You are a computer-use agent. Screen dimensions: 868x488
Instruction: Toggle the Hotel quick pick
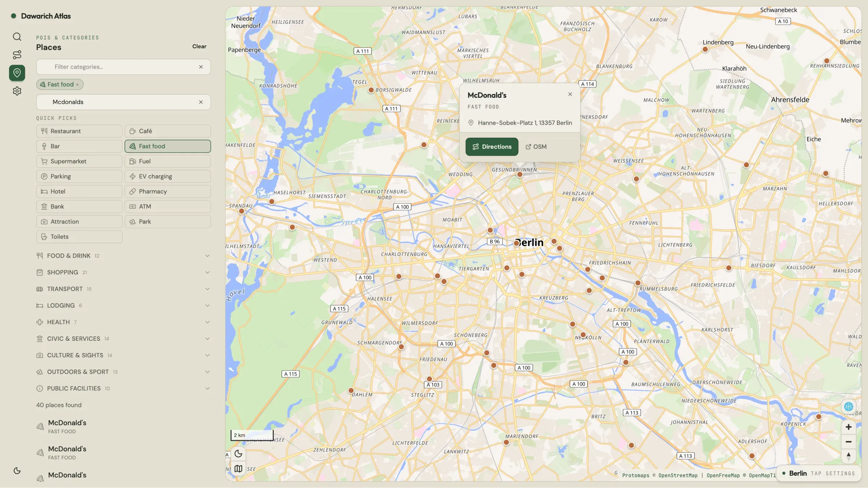tap(79, 191)
